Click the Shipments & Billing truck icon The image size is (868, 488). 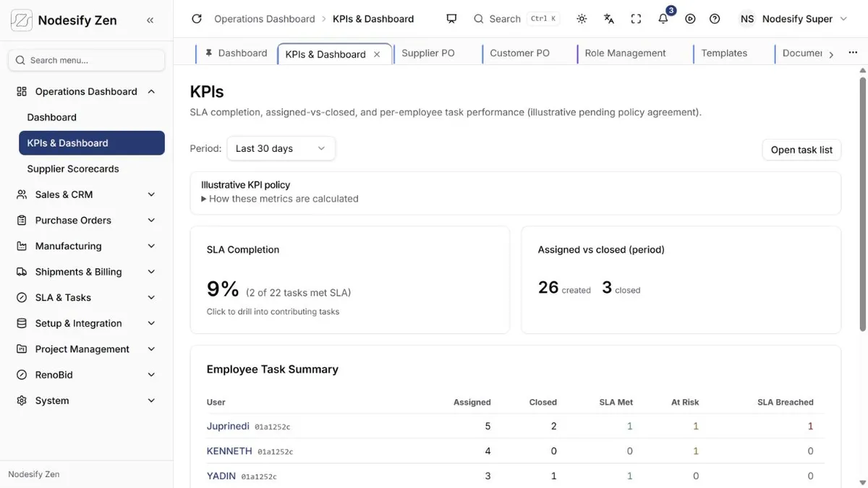pyautogui.click(x=22, y=272)
